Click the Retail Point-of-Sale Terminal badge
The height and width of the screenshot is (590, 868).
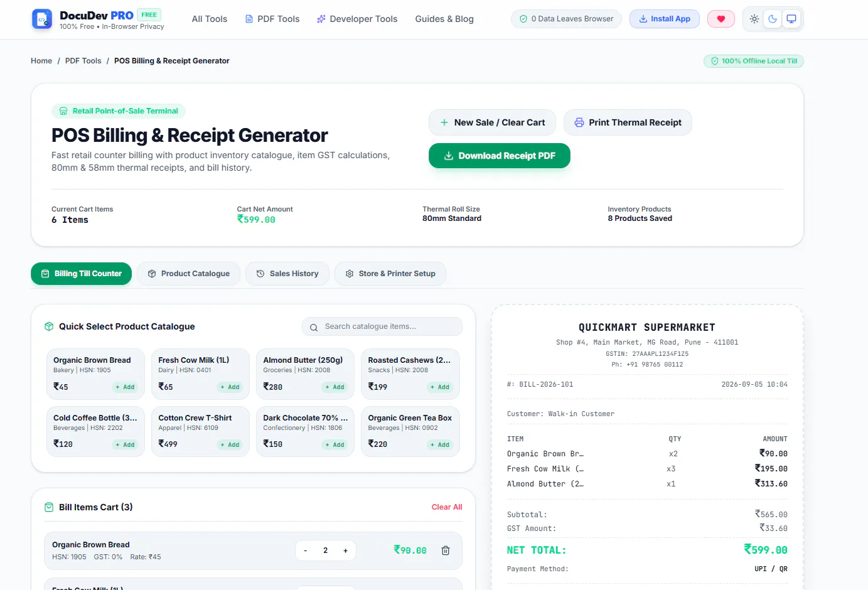pyautogui.click(x=119, y=111)
